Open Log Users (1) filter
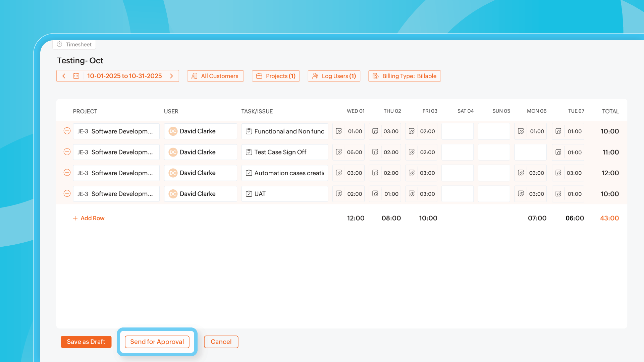Image resolution: width=644 pixels, height=362 pixels. tap(334, 76)
